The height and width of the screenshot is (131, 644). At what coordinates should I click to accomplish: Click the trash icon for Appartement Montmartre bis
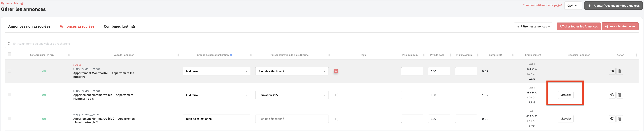[x=619, y=95]
